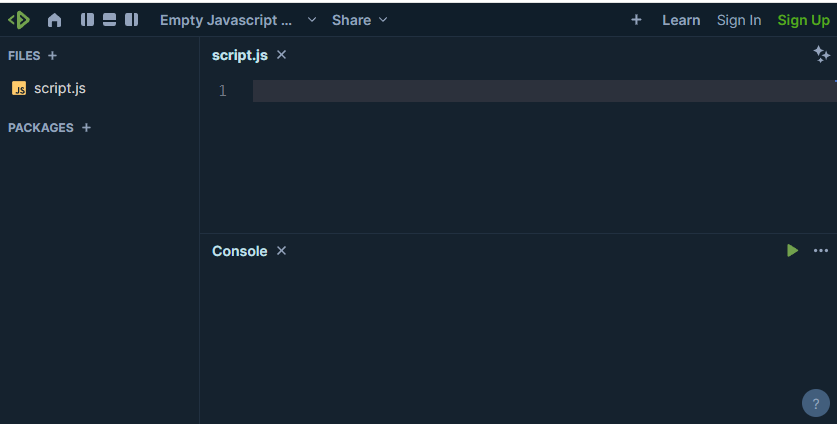
Task: Click the plus icon beside Learn
Action: click(636, 20)
